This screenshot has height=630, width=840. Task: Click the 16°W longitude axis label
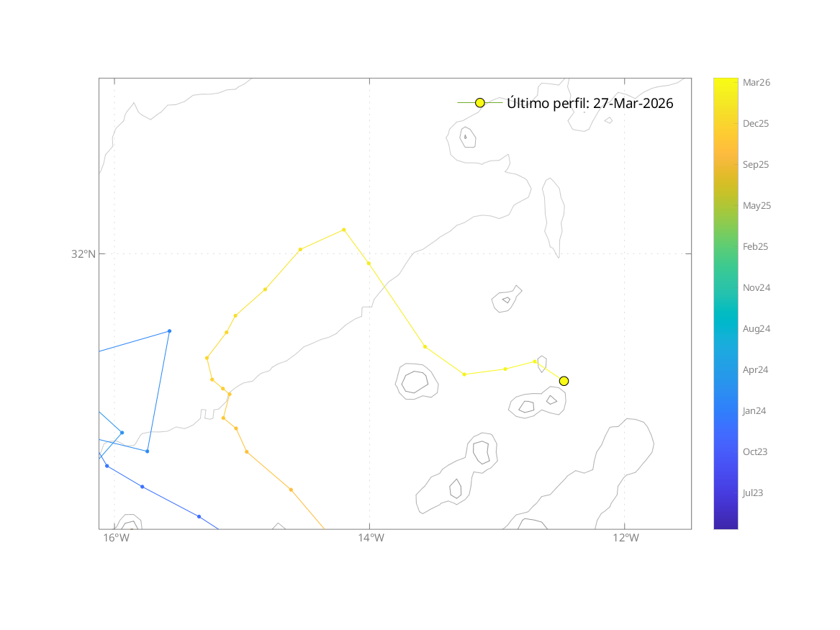tap(115, 539)
